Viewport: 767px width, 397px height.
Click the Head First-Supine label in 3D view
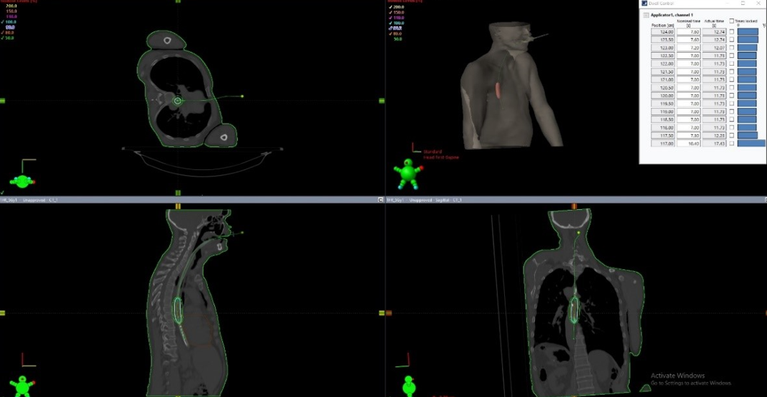pyautogui.click(x=441, y=157)
